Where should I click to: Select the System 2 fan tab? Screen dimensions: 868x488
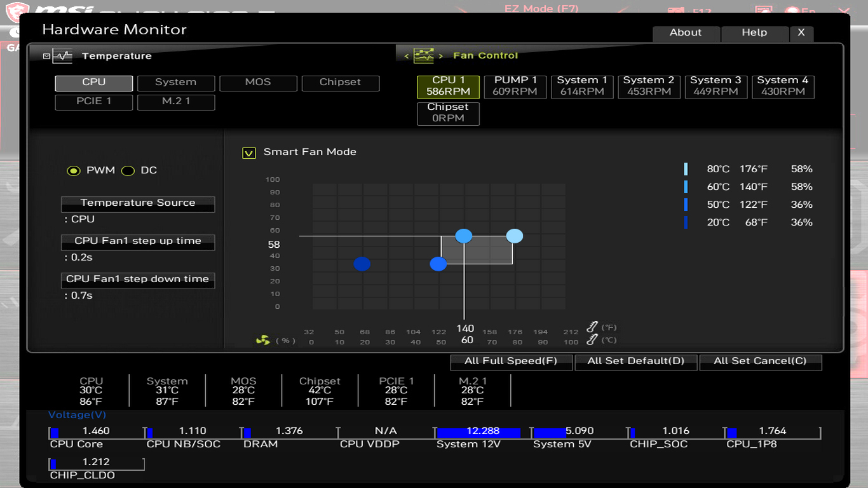pyautogui.click(x=649, y=87)
